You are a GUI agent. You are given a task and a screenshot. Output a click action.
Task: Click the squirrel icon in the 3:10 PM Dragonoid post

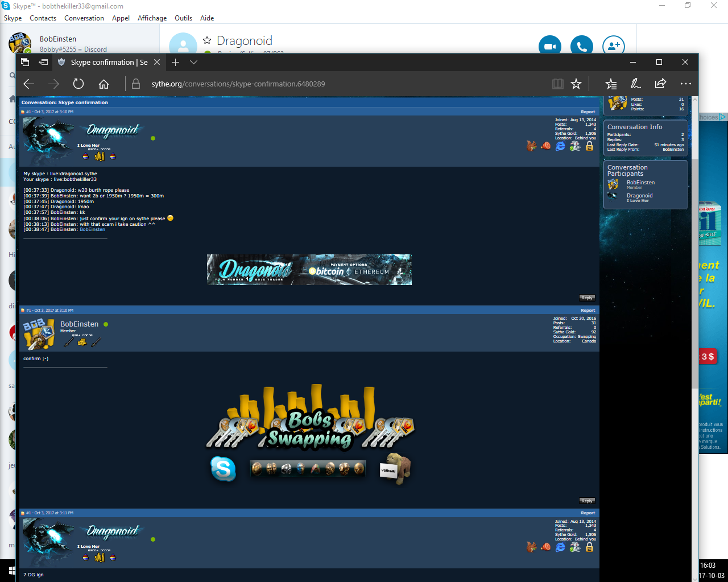[x=531, y=146]
